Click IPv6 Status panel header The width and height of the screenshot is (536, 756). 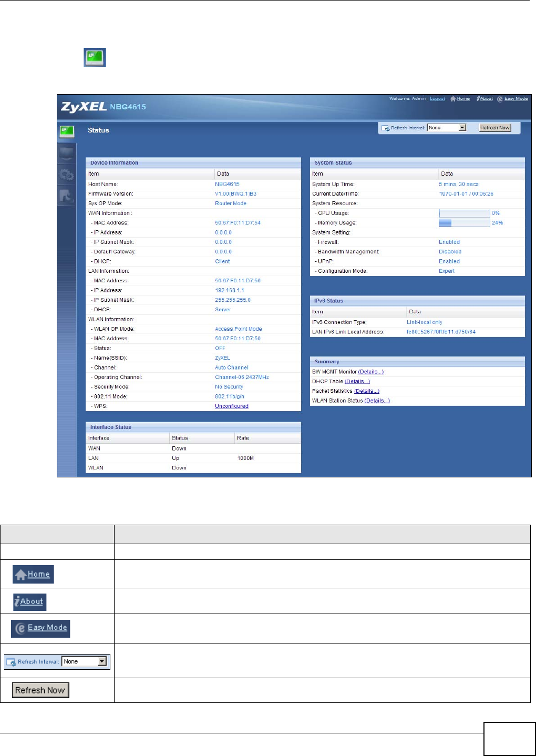point(417,301)
